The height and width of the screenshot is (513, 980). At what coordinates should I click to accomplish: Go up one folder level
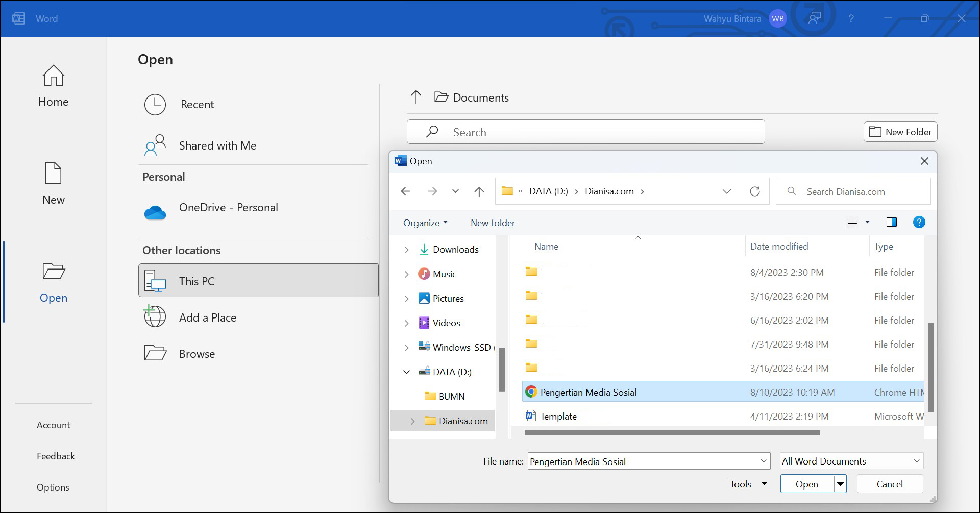click(479, 191)
